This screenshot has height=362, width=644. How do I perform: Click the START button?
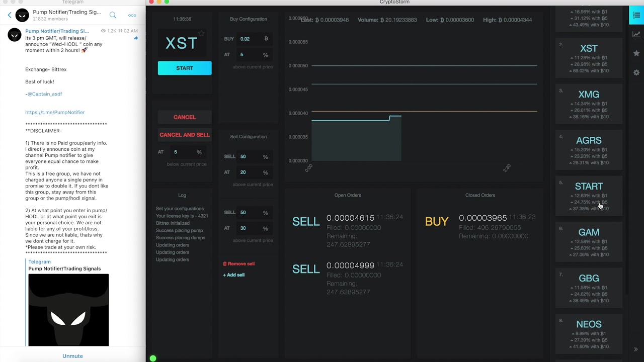click(185, 68)
